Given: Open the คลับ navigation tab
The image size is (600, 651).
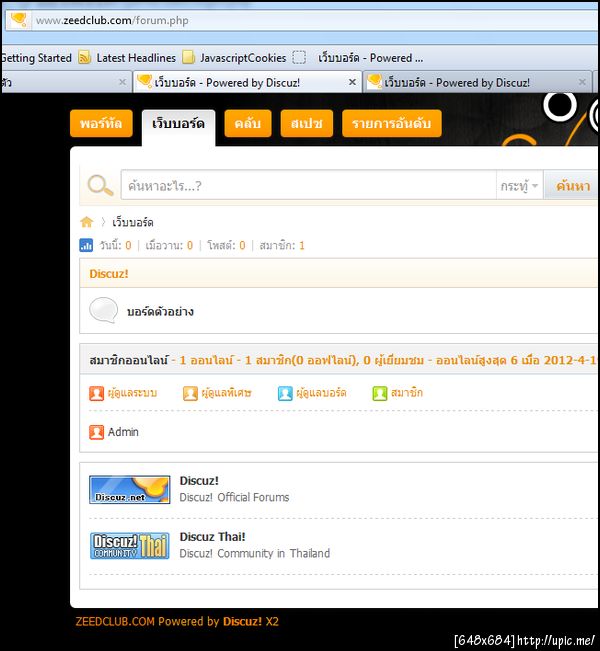Looking at the screenshot, I should (x=248, y=123).
